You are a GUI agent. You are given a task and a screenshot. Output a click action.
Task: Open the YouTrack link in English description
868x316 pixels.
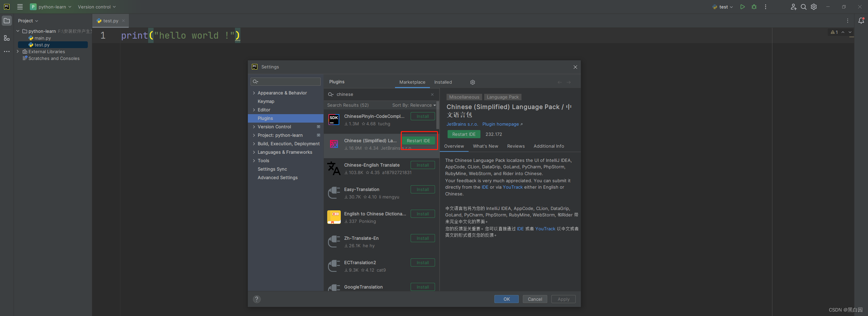click(x=513, y=187)
